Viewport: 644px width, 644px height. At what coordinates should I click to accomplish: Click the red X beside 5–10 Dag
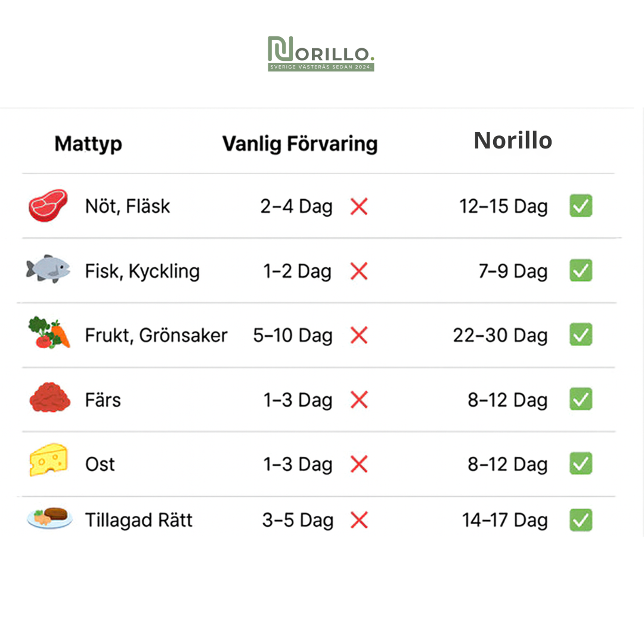359,336
